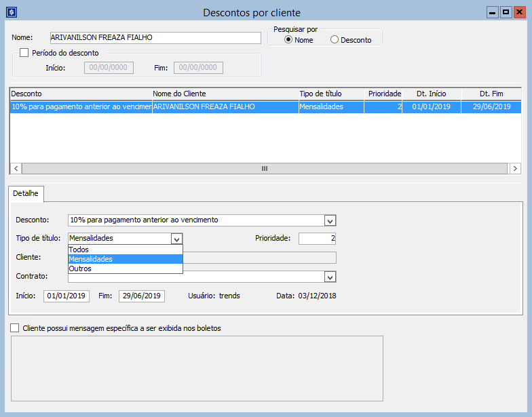The height and width of the screenshot is (417, 532).
Task: Check the specific boleto message checkbox
Action: [x=15, y=328]
